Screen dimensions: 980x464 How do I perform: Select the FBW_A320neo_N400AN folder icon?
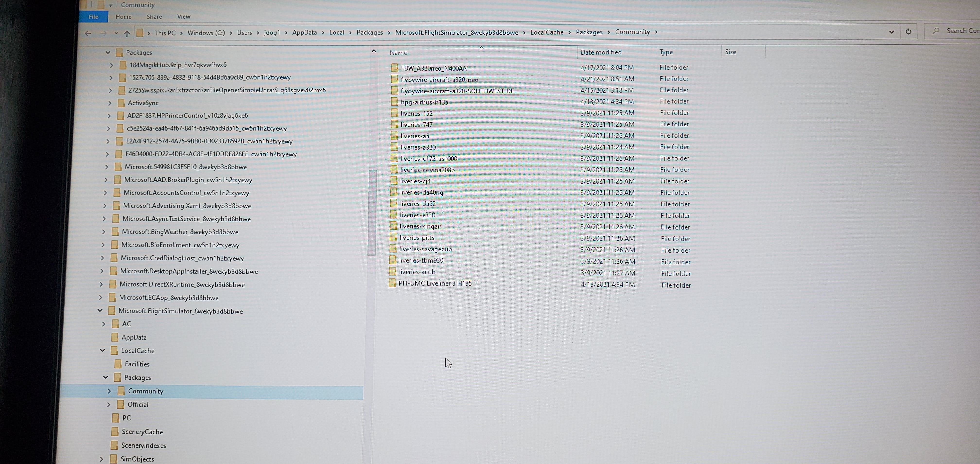tap(394, 68)
